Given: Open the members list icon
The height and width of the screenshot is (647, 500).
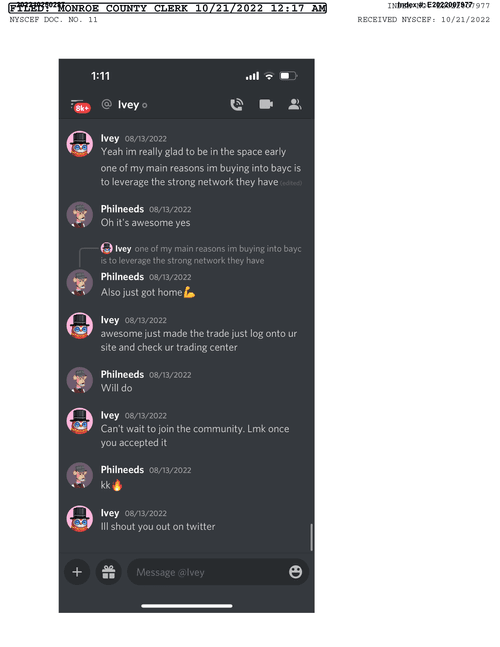Looking at the screenshot, I should [295, 104].
